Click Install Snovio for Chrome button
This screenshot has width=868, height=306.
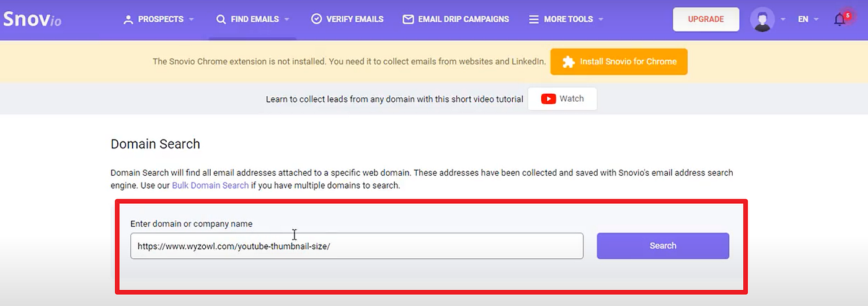(619, 62)
